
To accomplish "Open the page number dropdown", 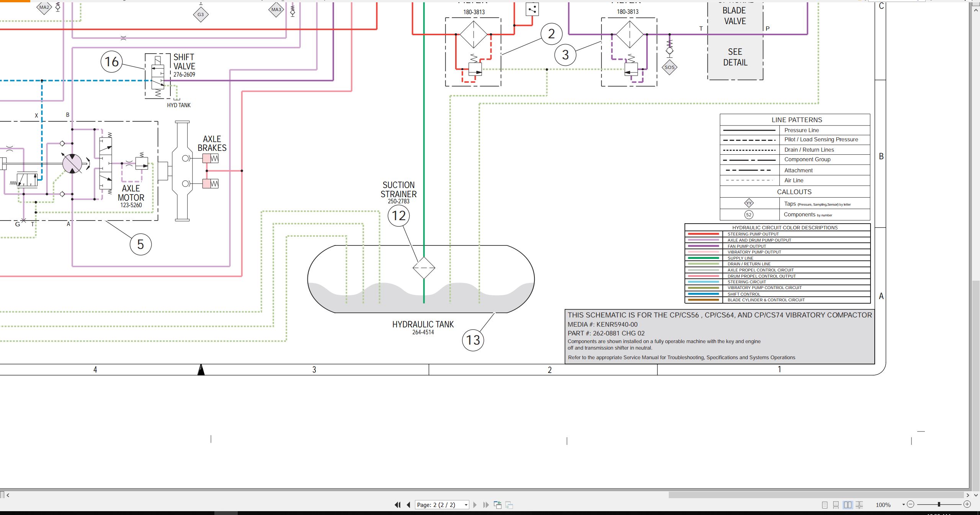I will pyautogui.click(x=466, y=505).
